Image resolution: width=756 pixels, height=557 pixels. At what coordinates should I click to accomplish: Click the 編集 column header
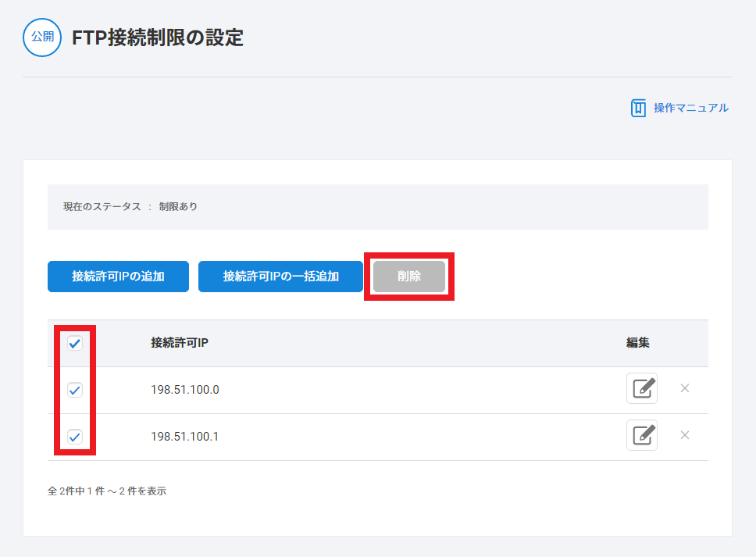tap(637, 343)
